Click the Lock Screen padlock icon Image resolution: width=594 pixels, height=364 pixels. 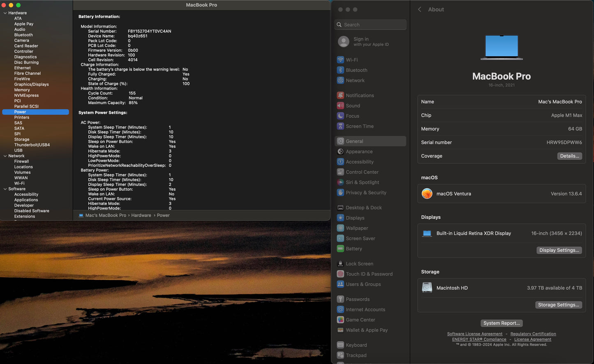pos(340,264)
